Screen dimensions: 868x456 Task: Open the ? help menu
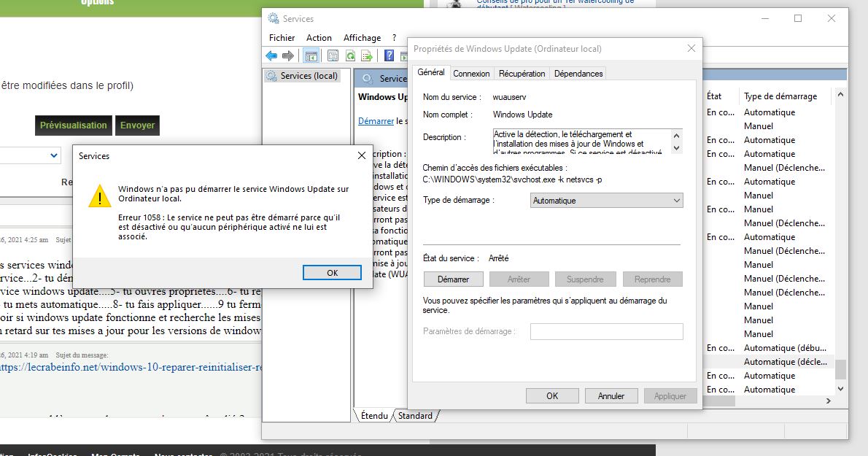pos(394,38)
